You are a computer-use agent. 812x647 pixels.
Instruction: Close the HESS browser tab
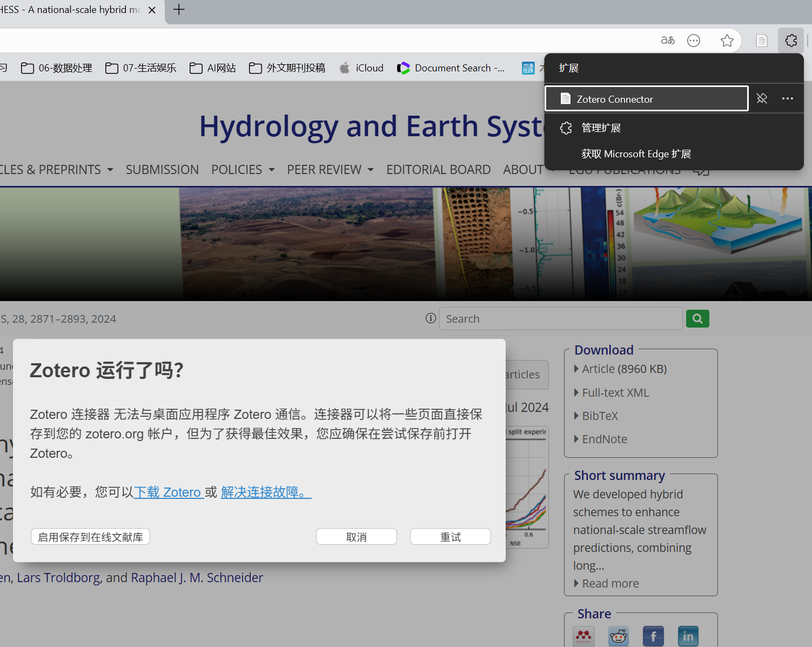152,10
